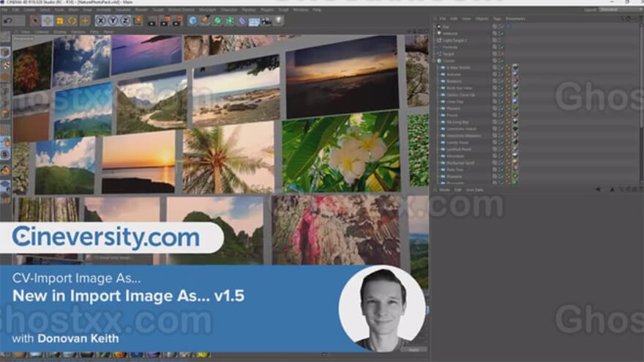Select the Live Selection tool
Screen dimensions: 644x362
[35, 21]
